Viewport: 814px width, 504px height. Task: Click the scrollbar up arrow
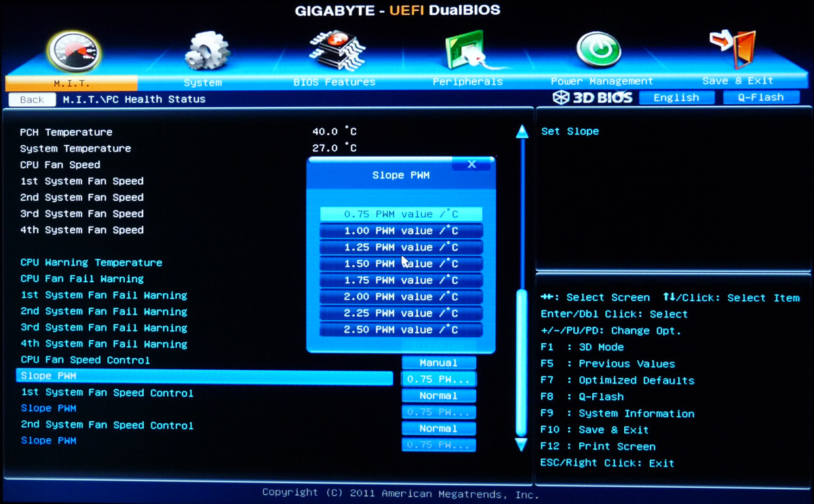pyautogui.click(x=522, y=132)
